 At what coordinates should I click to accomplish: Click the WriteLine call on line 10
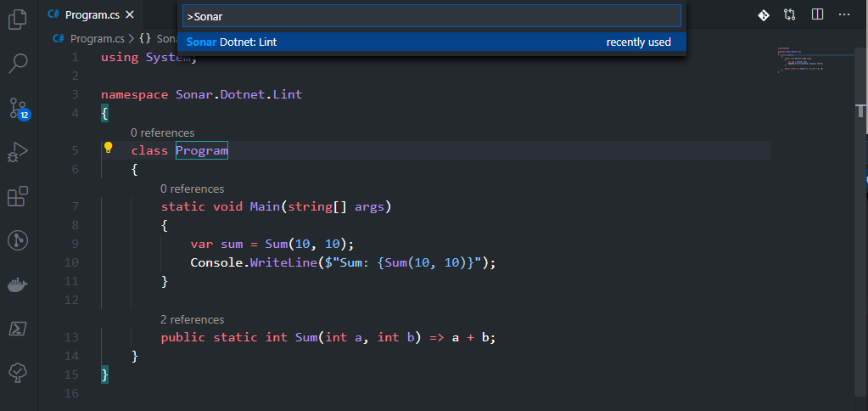tap(283, 262)
